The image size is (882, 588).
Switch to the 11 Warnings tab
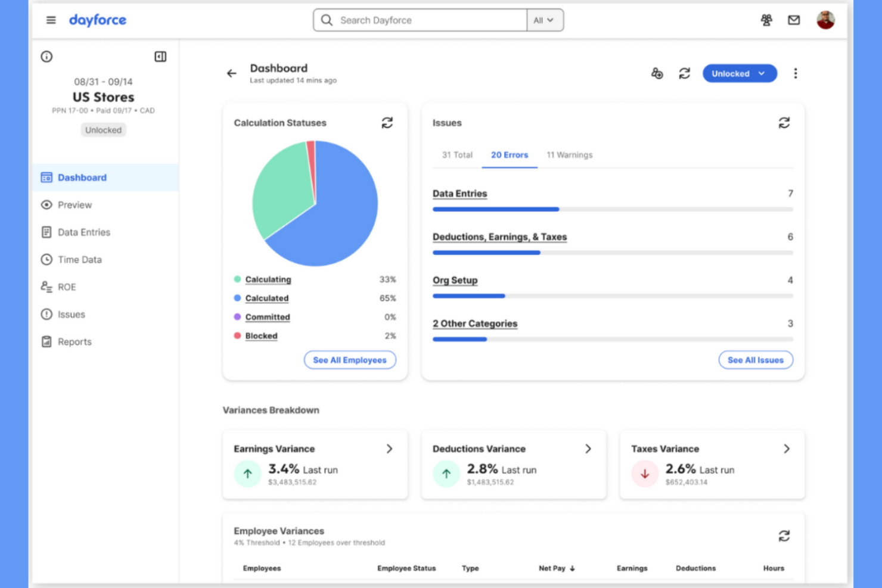(x=569, y=155)
